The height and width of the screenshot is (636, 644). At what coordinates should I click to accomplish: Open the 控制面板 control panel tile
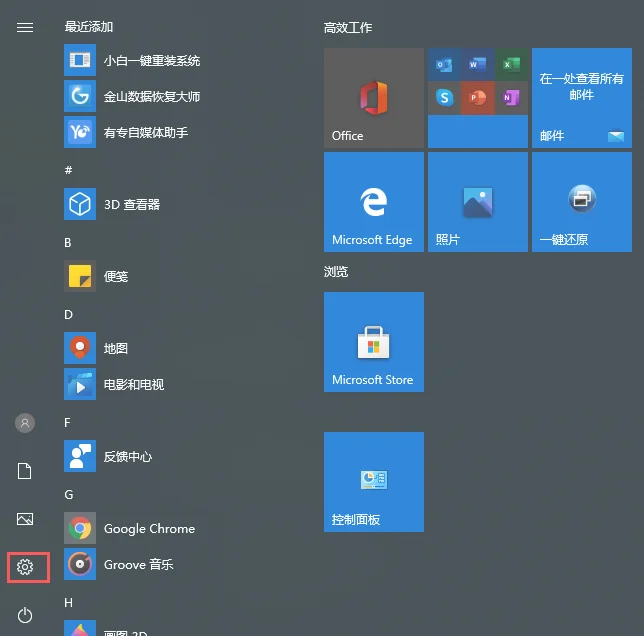click(374, 482)
